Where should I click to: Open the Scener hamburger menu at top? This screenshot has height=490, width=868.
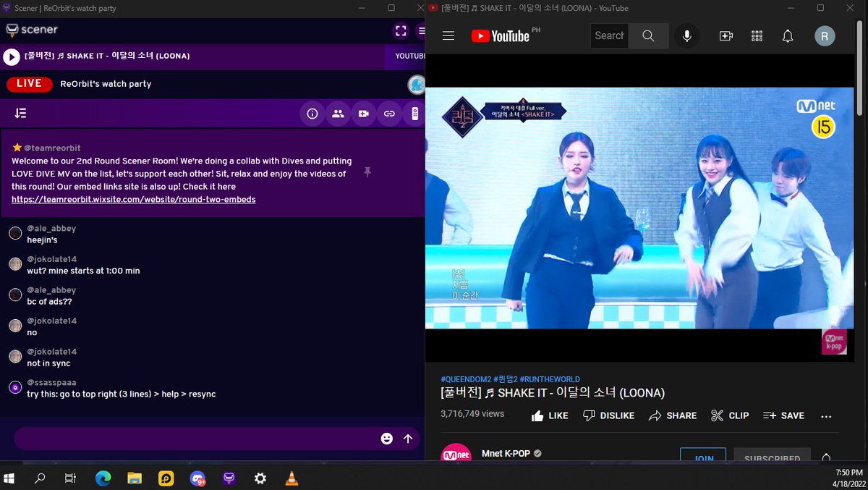(421, 30)
